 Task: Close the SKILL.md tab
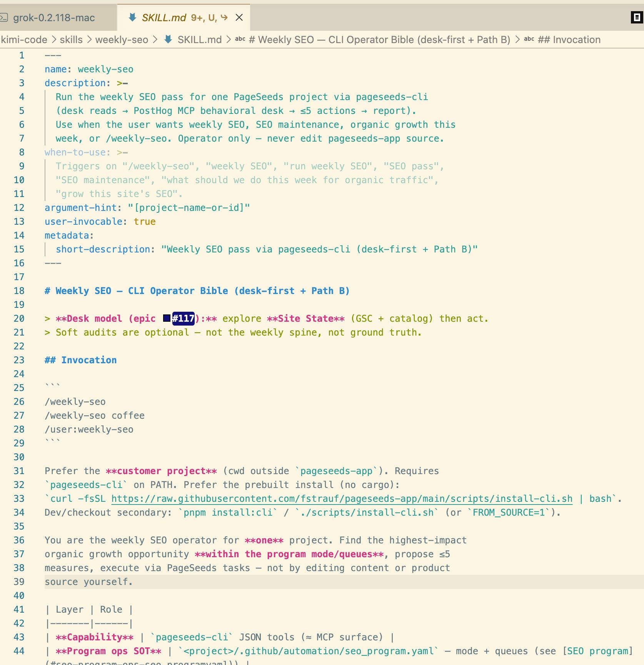point(239,18)
